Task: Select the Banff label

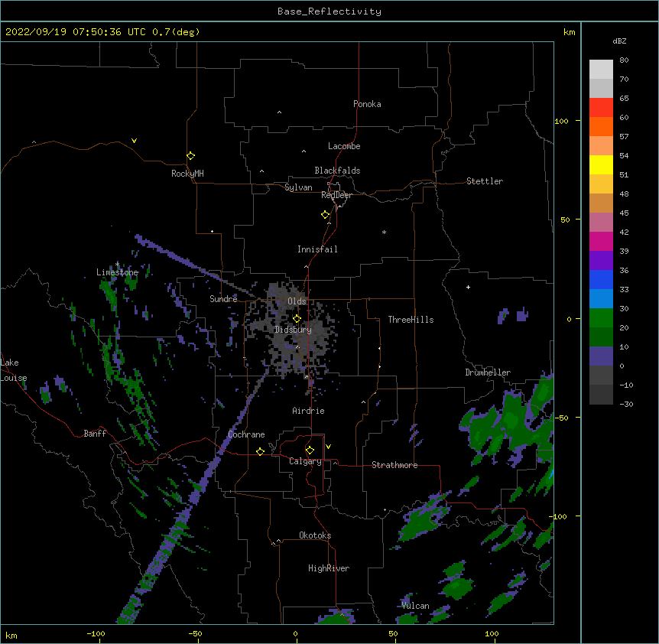Action: pos(95,434)
